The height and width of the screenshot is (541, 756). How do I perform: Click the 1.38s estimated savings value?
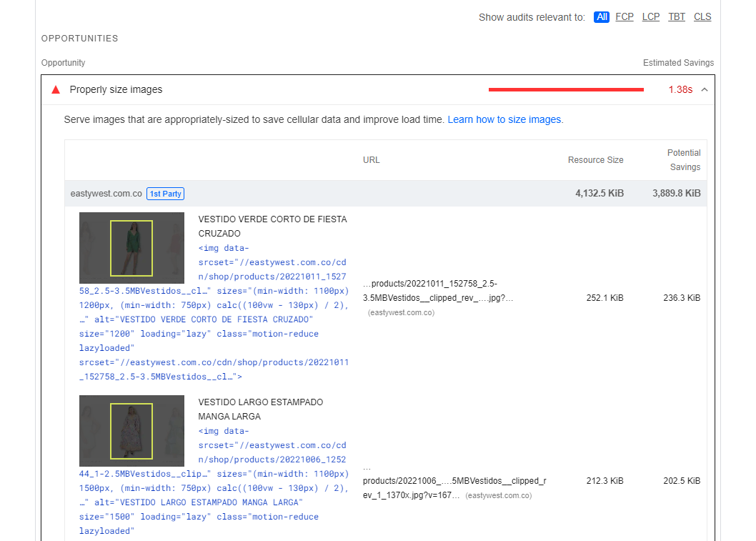[x=680, y=89]
